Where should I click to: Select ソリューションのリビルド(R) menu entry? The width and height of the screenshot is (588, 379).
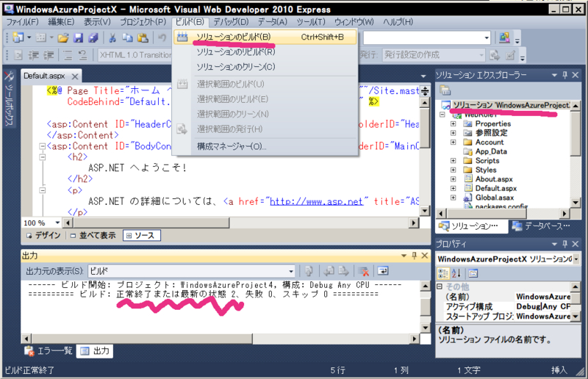click(265, 52)
